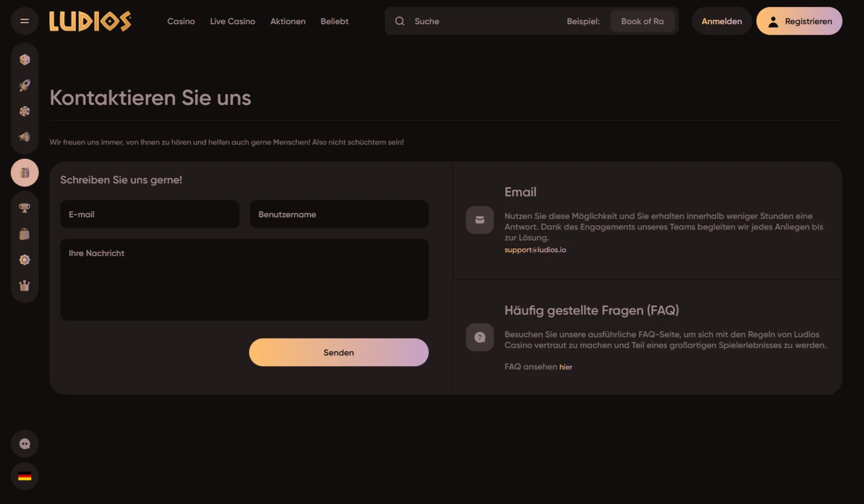Open the trophy tournaments sidebar icon
The height and width of the screenshot is (504, 864).
(x=25, y=208)
